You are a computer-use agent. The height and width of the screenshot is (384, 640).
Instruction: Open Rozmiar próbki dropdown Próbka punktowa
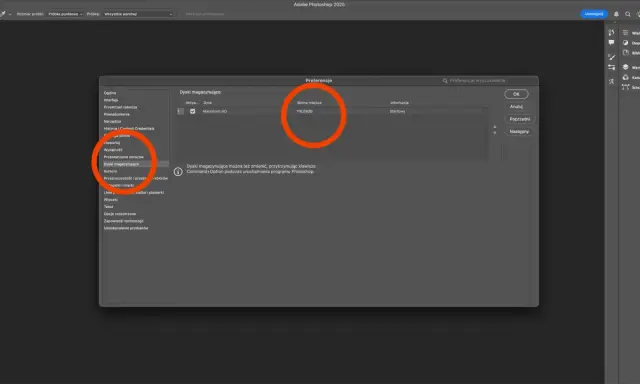pos(65,14)
